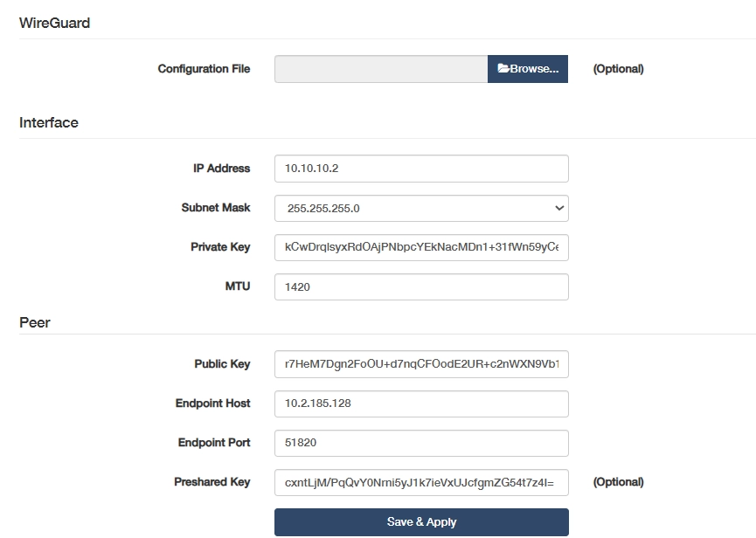Click the Endpoint Host label
This screenshot has height=538, width=756.
point(212,403)
